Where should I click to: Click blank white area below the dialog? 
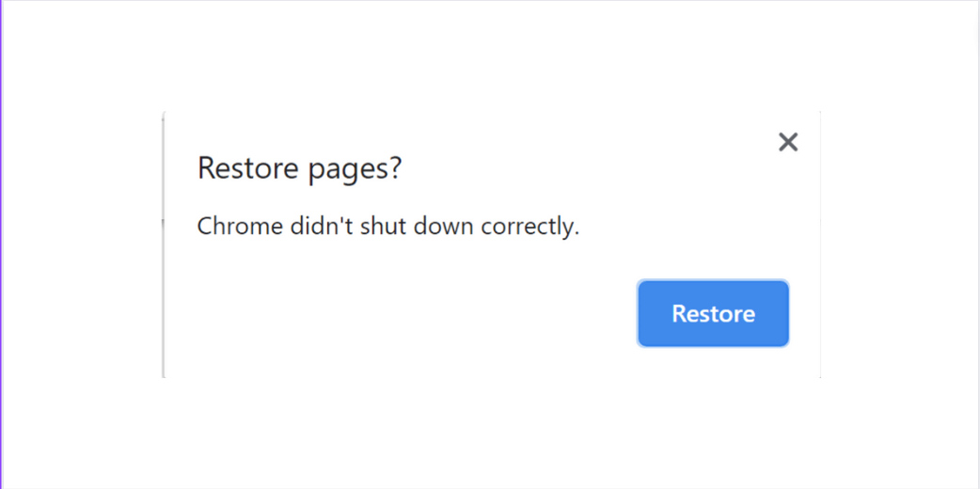click(489, 433)
